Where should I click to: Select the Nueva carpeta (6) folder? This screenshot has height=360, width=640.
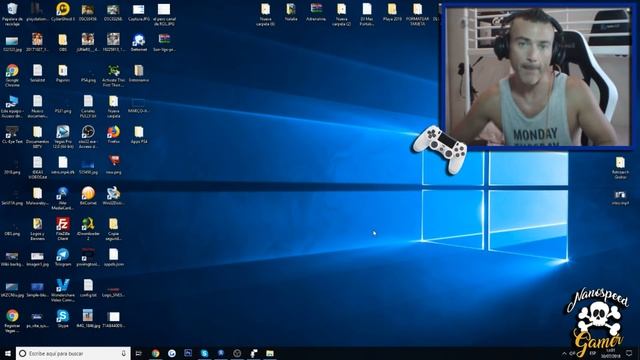click(x=266, y=14)
